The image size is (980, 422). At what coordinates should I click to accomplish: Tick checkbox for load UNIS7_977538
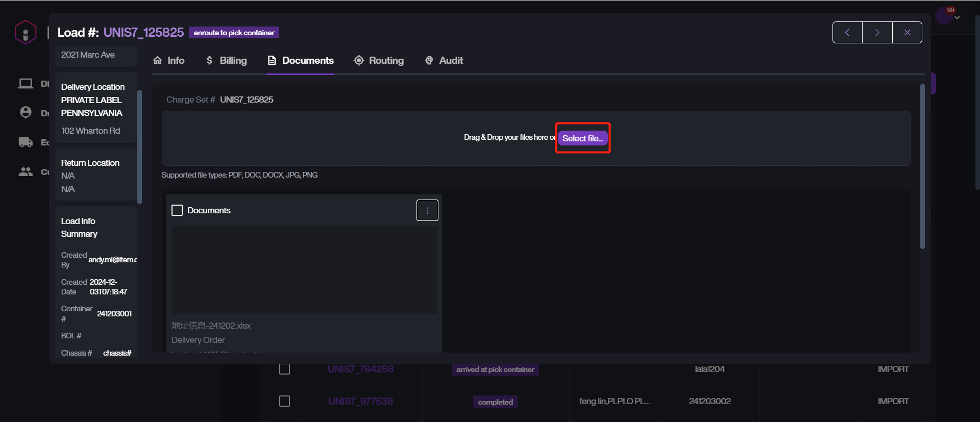pos(285,401)
